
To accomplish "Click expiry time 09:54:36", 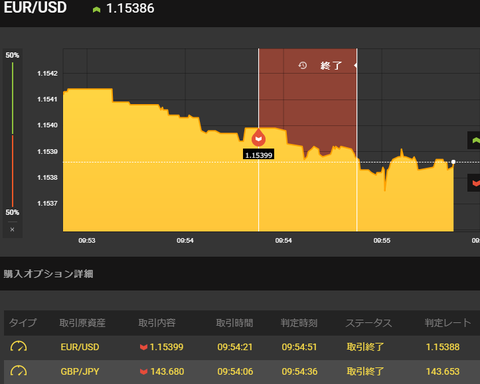I will point(300,371).
